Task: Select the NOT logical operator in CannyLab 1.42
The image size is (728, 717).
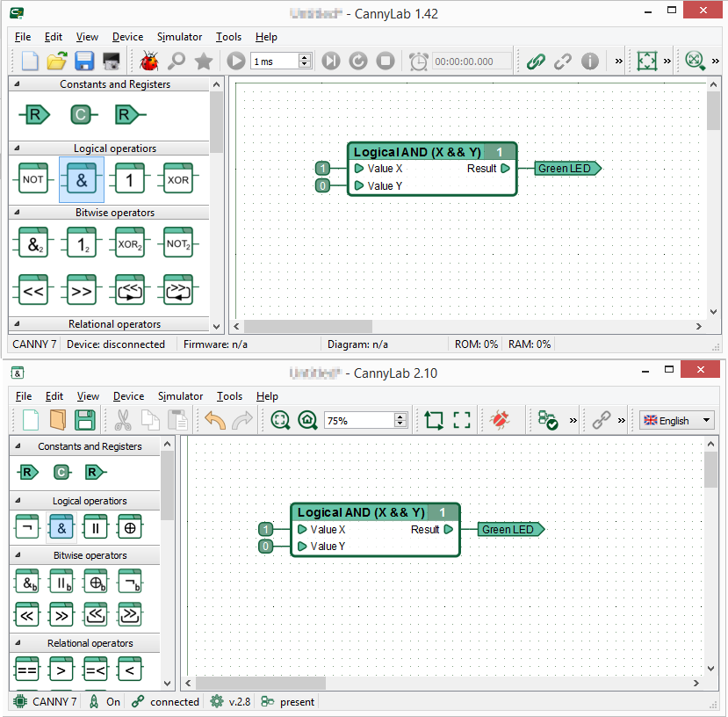Action: [33, 179]
